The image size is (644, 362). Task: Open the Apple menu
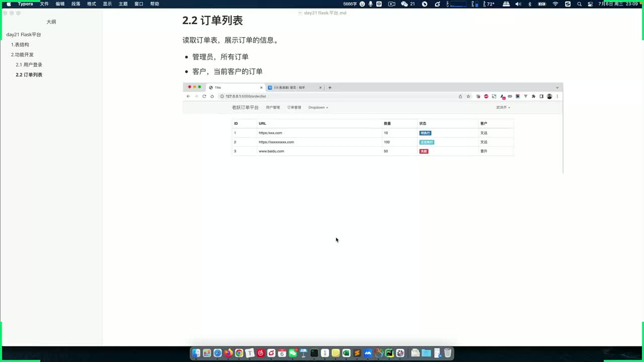pos(9,4)
